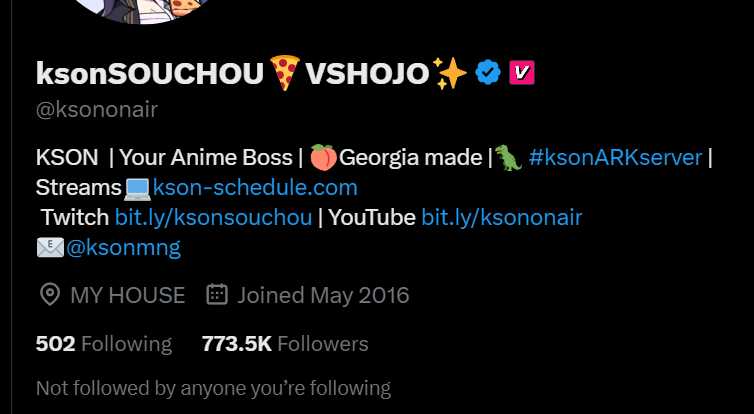Click the dinosaur emoji in bio
Image resolution: width=754 pixels, height=414 pixels.
pos(508,157)
